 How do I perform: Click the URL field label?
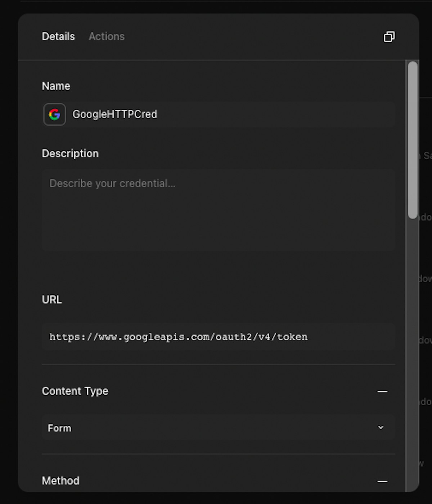[52, 300]
